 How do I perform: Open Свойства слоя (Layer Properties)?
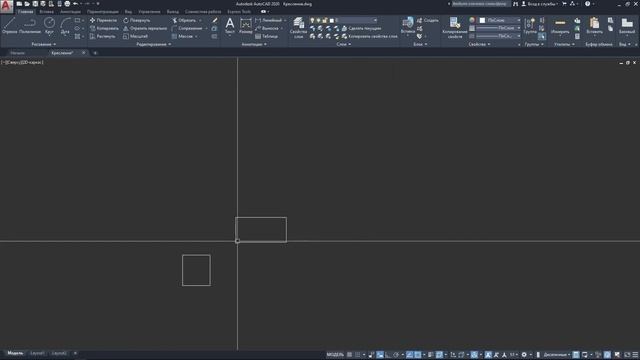(298, 28)
